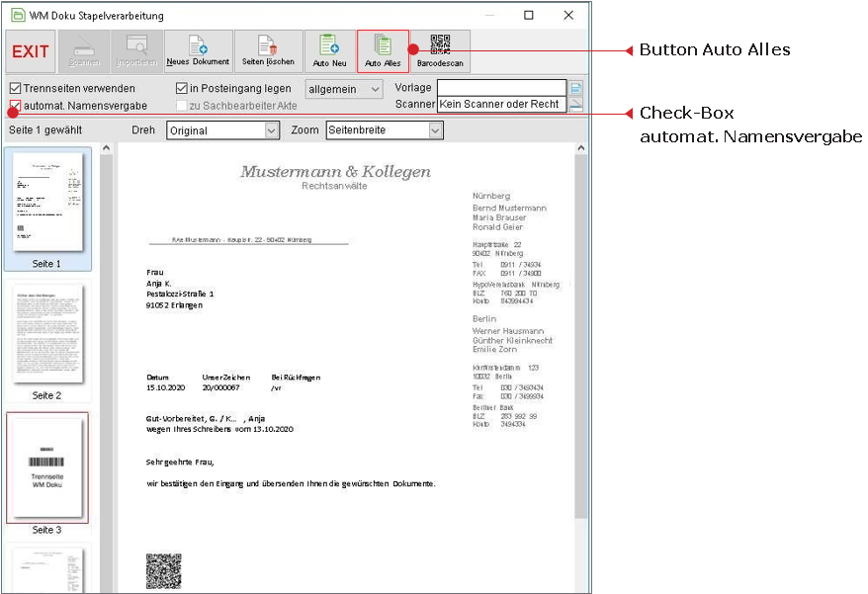Image resolution: width=868 pixels, height=594 pixels.
Task: Maximize the WM Doku Stapelverarbeitung window
Action: pyautogui.click(x=529, y=15)
